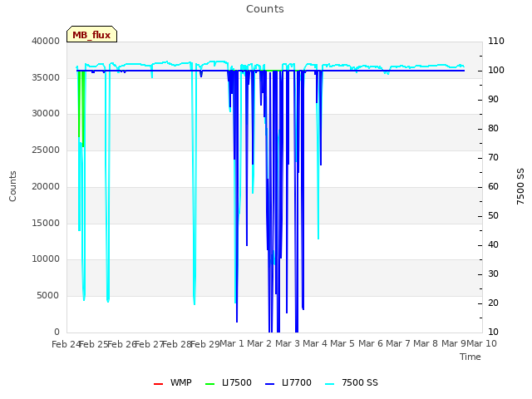The width and height of the screenshot is (532, 399).
Task: Click the 80 tick on right axis
Action: [x=493, y=129]
